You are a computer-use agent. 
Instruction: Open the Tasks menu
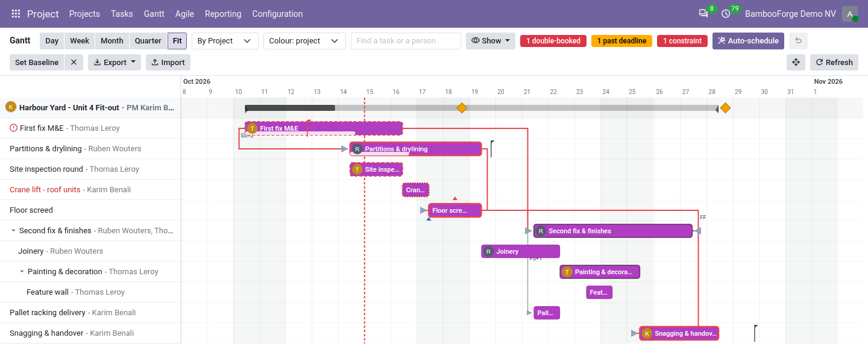click(122, 14)
